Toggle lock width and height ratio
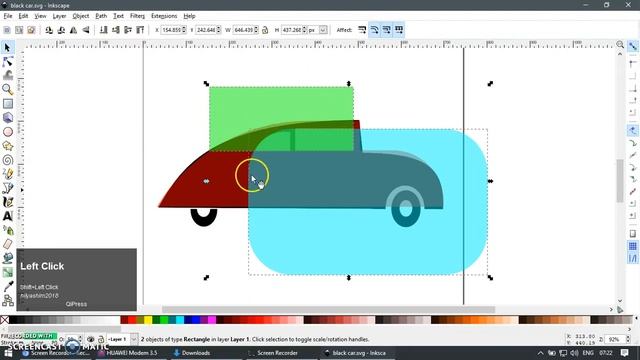 pos(265,30)
